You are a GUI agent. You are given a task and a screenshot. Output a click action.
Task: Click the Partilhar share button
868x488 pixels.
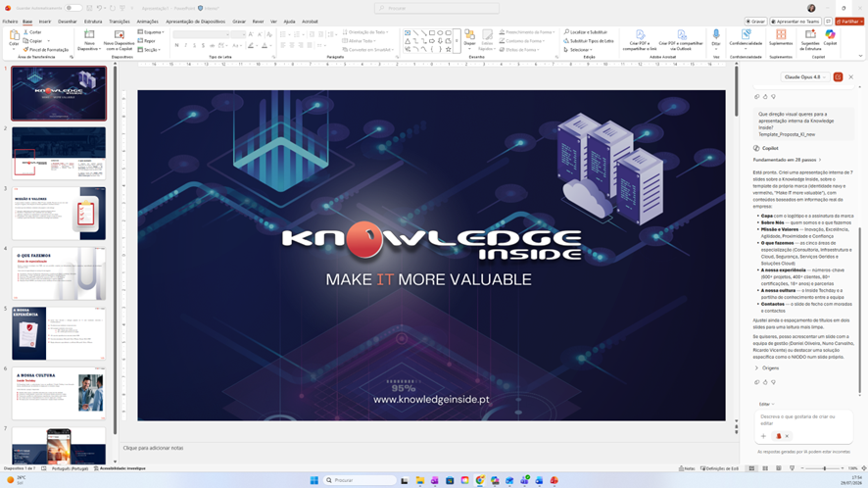[x=849, y=21]
